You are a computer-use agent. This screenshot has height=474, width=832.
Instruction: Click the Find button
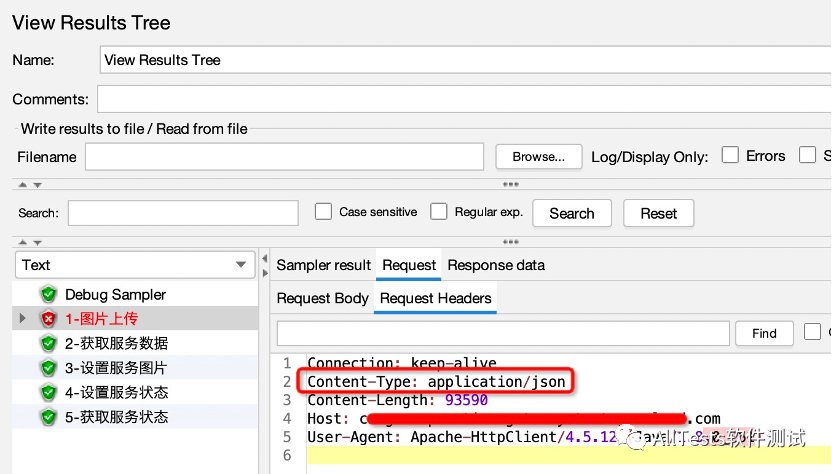point(764,333)
